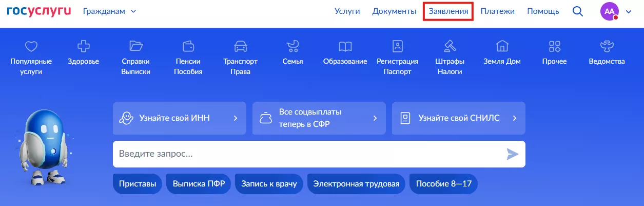The height and width of the screenshot is (206, 644).
Task: Open the Услуги menu item
Action: pos(347,11)
